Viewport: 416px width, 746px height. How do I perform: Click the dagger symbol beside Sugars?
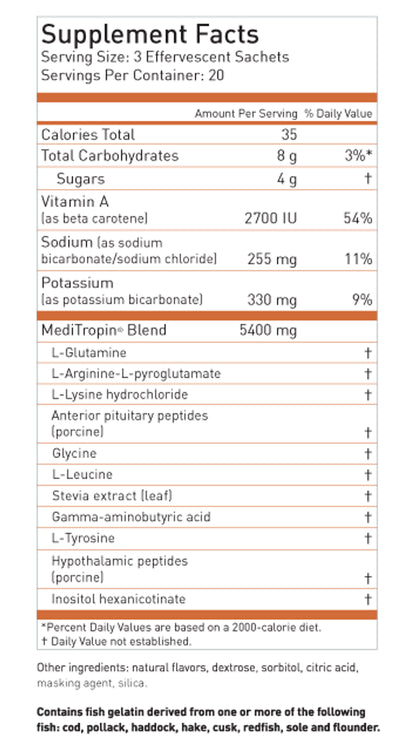pos(369,179)
